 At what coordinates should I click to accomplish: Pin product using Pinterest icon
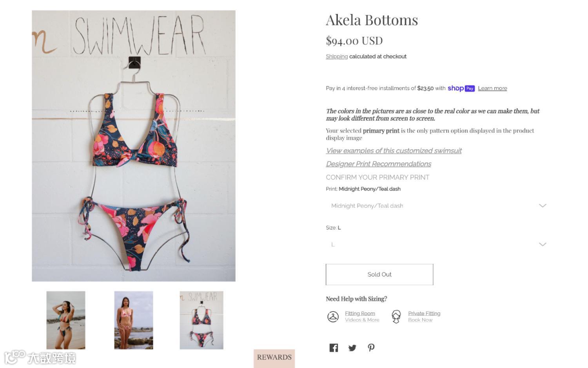coord(371,348)
